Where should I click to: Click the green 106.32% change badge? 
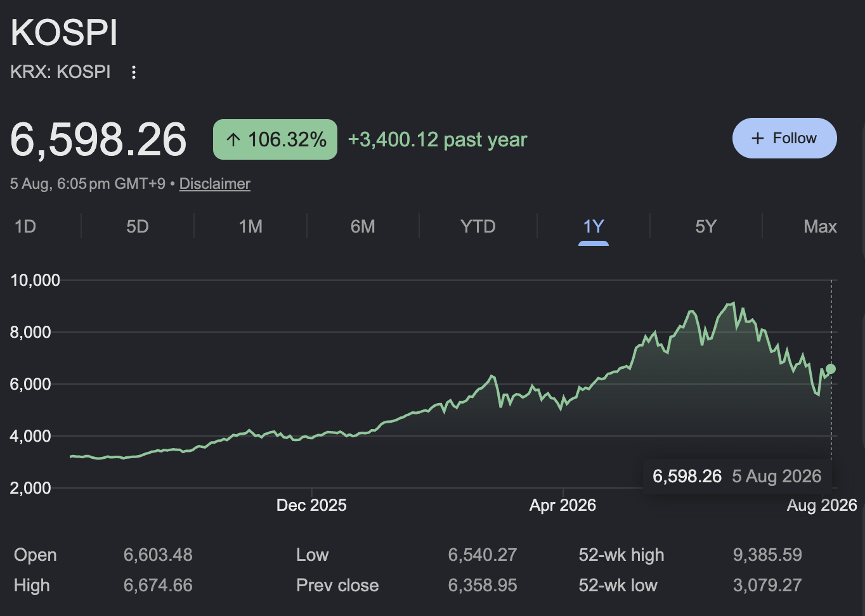275,139
